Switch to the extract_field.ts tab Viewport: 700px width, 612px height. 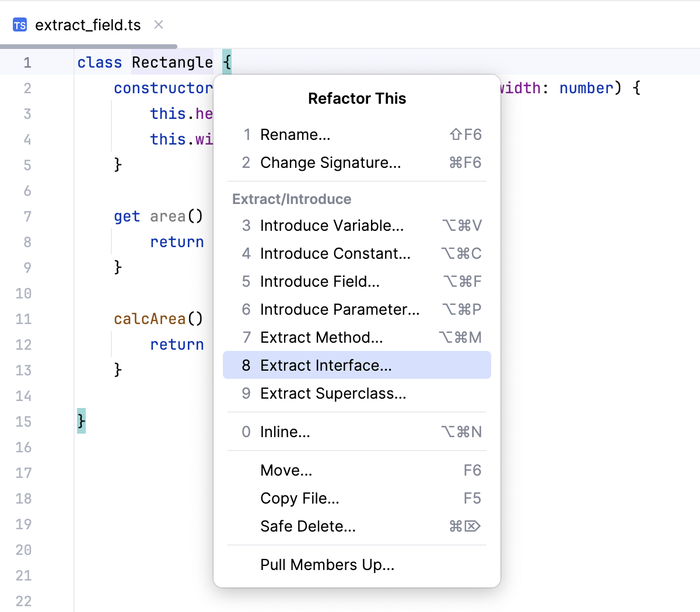click(x=87, y=24)
